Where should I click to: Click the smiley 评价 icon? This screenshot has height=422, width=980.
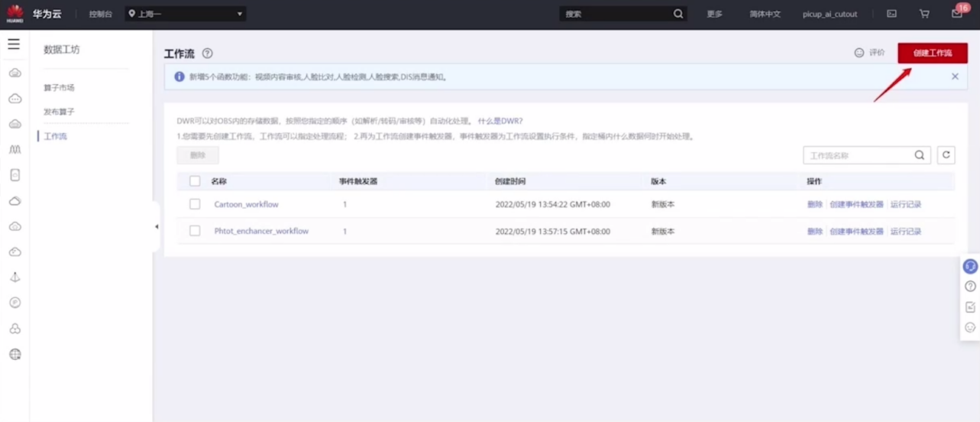[859, 53]
